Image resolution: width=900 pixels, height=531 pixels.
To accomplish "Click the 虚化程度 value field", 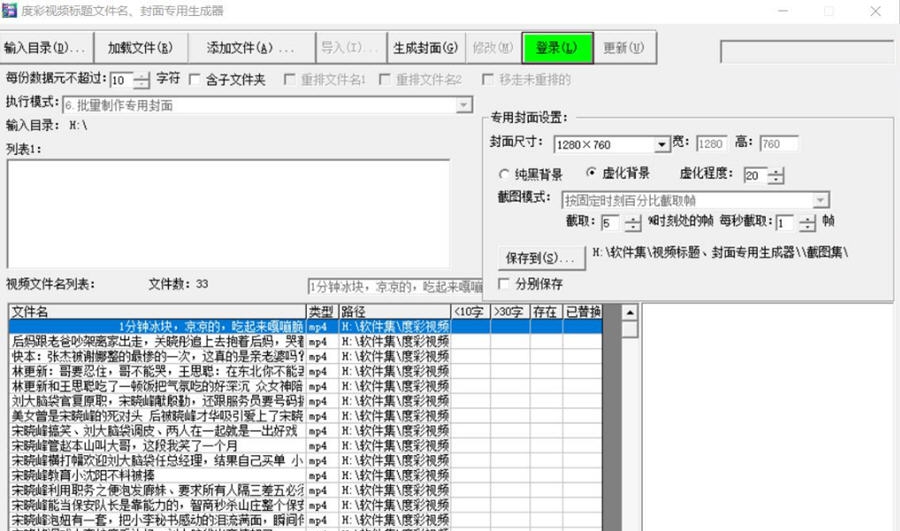I will 755,176.
